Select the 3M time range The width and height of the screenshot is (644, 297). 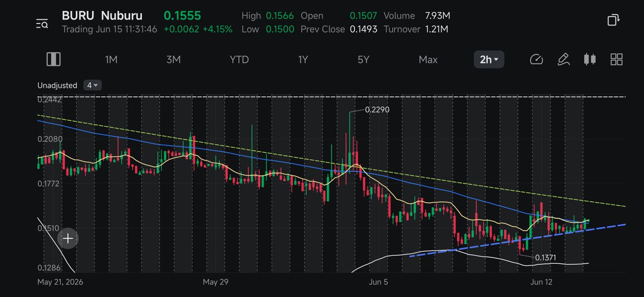173,60
